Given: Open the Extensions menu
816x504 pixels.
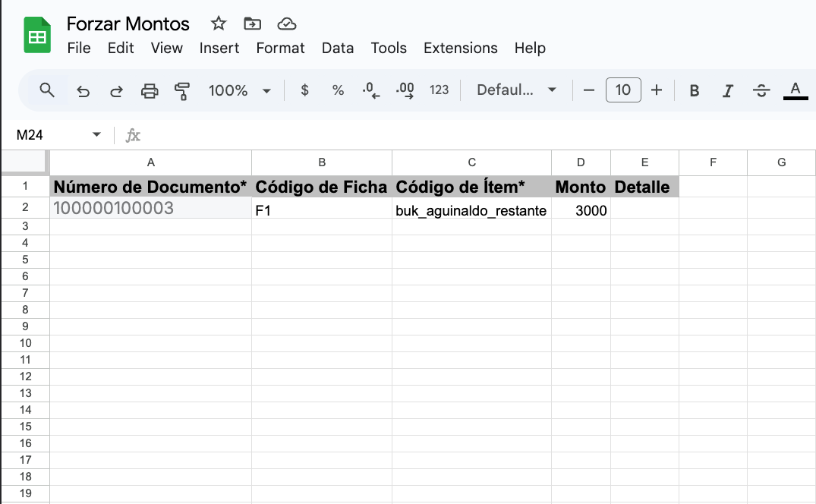Looking at the screenshot, I should [460, 48].
